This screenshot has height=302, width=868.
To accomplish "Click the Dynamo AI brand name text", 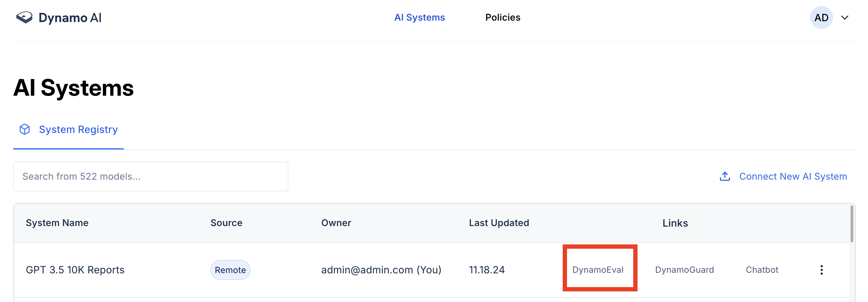I will [x=70, y=17].
